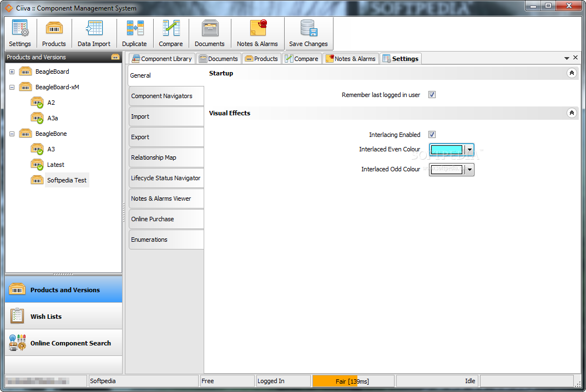The width and height of the screenshot is (586, 392).
Task: Click Wish Lists clipboard icon
Action: coord(17,316)
